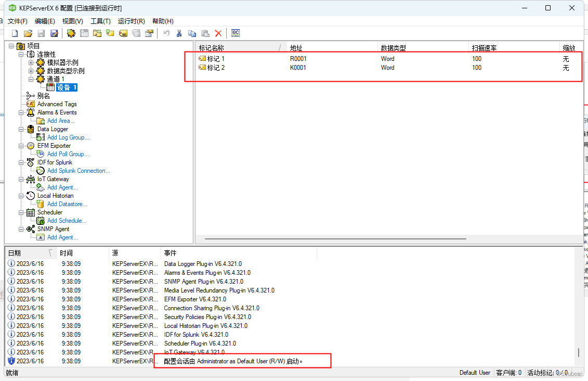
Task: Click the Add Poll Group... link
Action: point(68,154)
